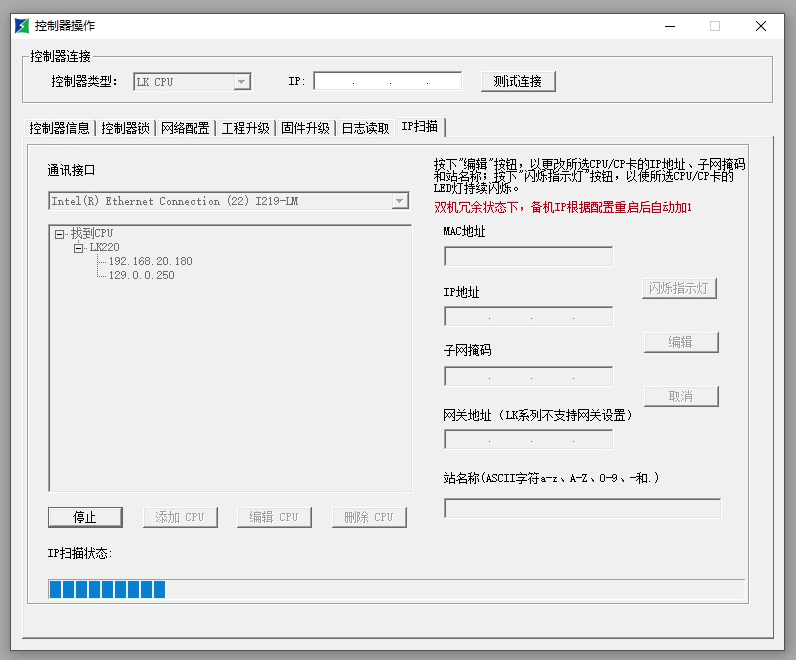Switch to the 控制器锁 tab
796x660 pixels.
(x=125, y=128)
